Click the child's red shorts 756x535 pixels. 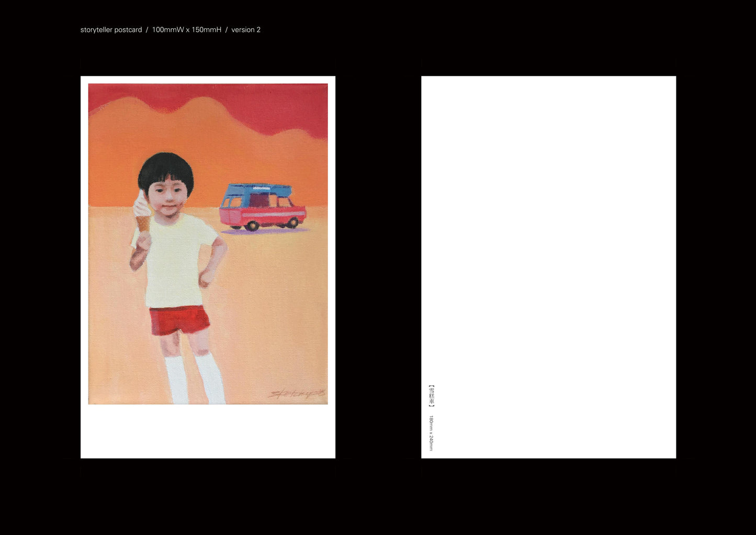point(179,320)
